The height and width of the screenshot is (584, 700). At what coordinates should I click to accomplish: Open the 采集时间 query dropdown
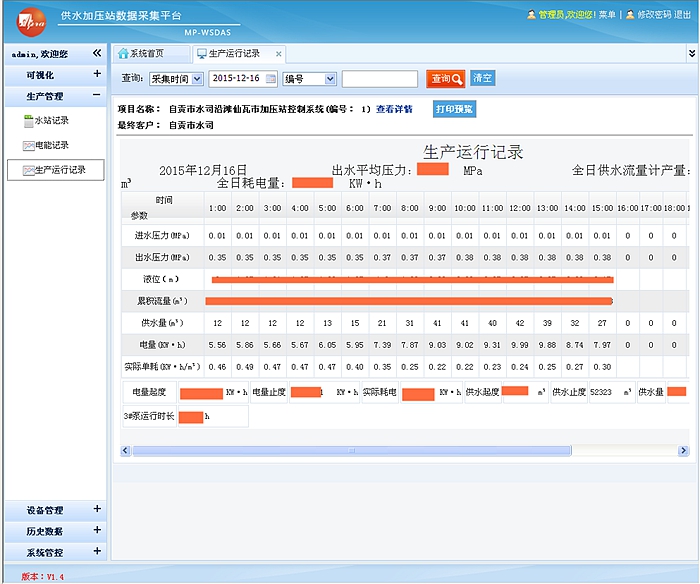click(x=176, y=78)
